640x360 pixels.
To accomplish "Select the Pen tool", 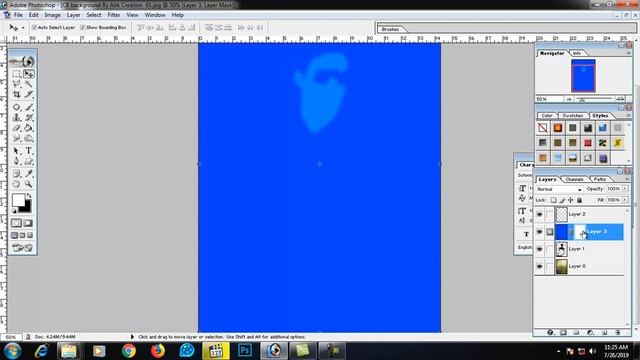I will point(16,161).
